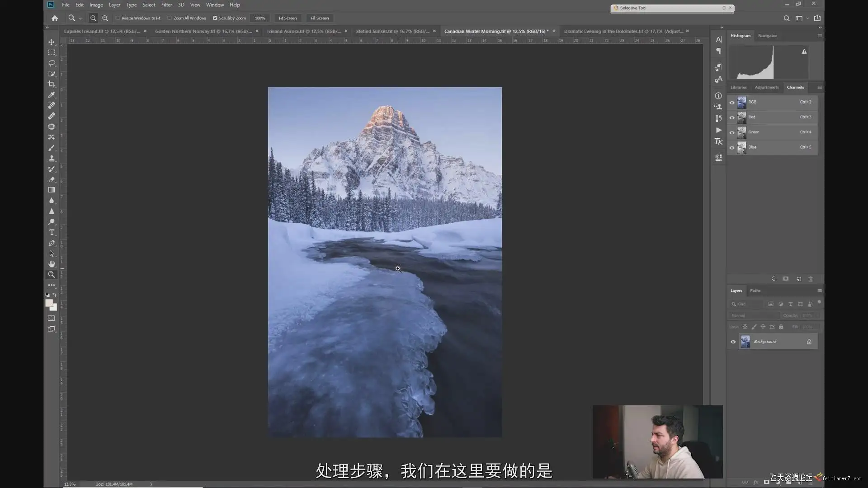Hide the Background layer visibility eye
The image size is (868, 488).
(x=733, y=342)
